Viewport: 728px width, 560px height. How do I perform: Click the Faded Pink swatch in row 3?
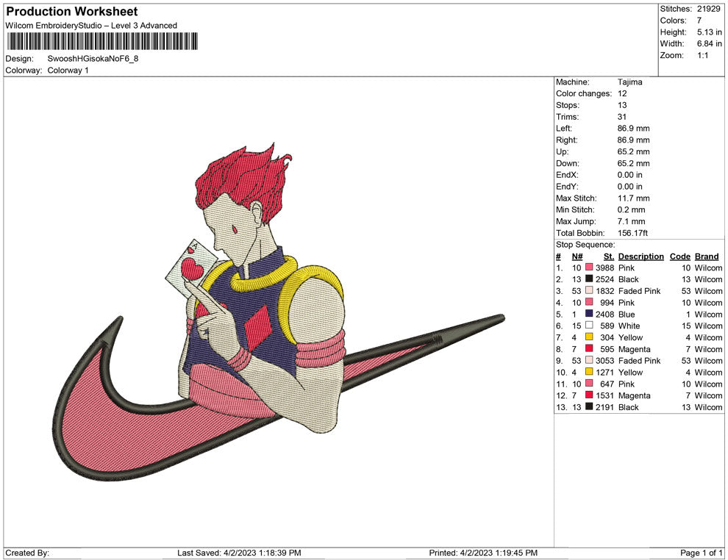(x=589, y=290)
